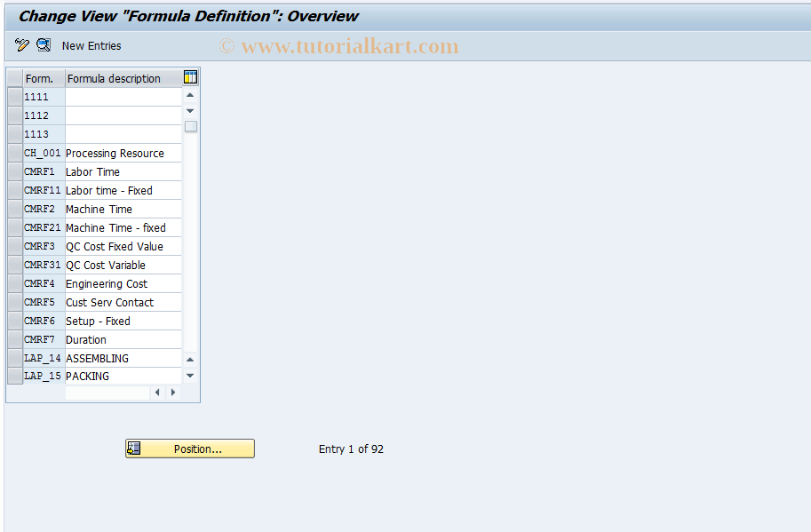Screen dimensions: 811x532
Task: Click Machine Time - fixed description
Action: 123,227
